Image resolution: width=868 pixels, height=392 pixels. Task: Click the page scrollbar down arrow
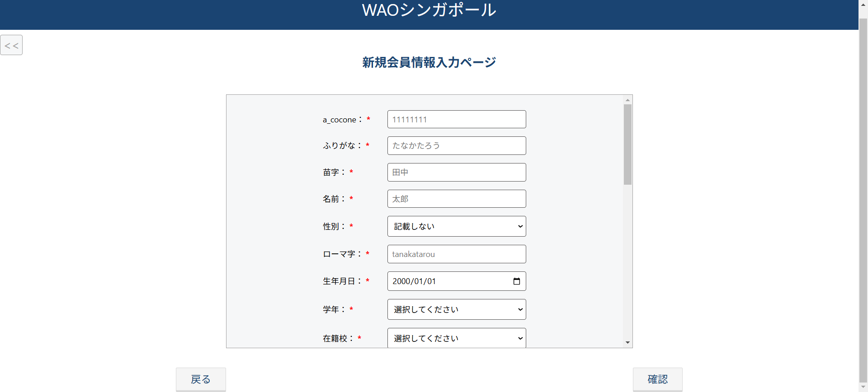[x=863, y=387]
